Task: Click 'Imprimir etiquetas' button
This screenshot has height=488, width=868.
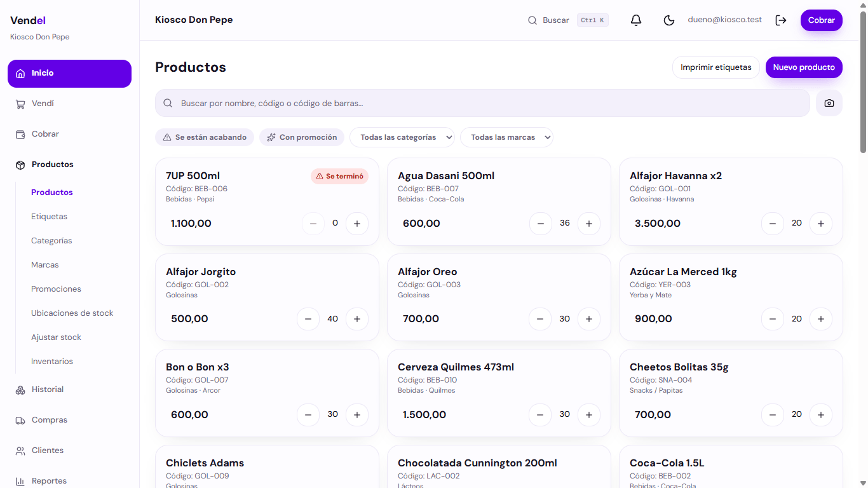Action: coord(716,67)
